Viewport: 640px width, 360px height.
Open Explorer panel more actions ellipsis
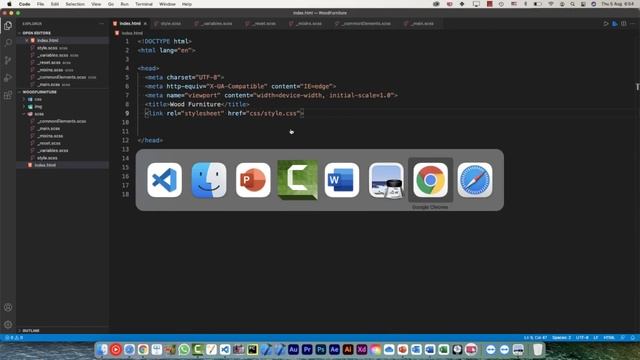coord(101,24)
